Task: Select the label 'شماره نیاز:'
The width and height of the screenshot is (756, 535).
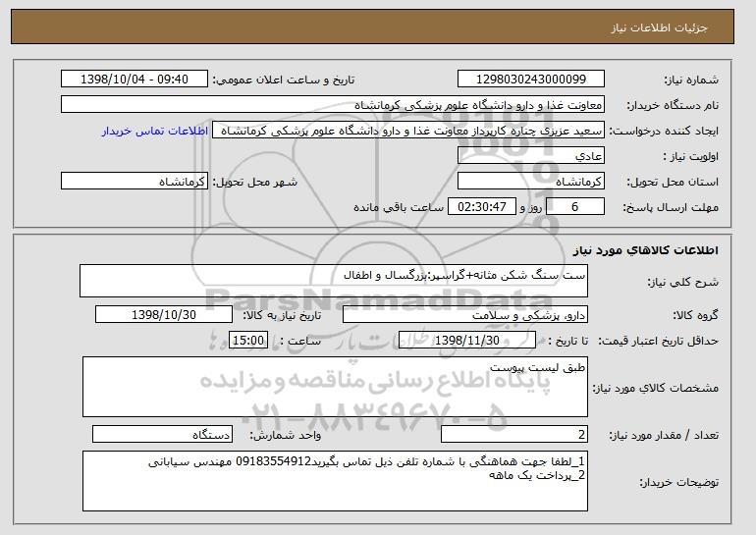Action: [x=691, y=80]
